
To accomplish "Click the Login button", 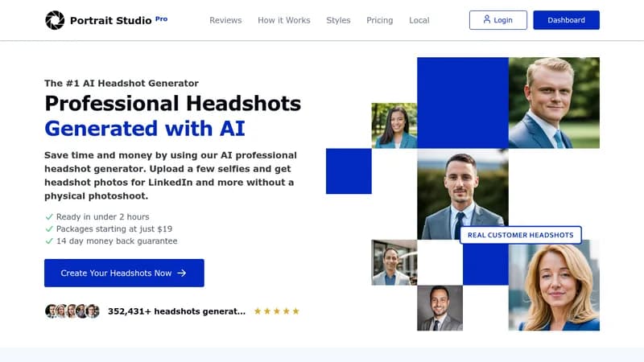I will [498, 20].
